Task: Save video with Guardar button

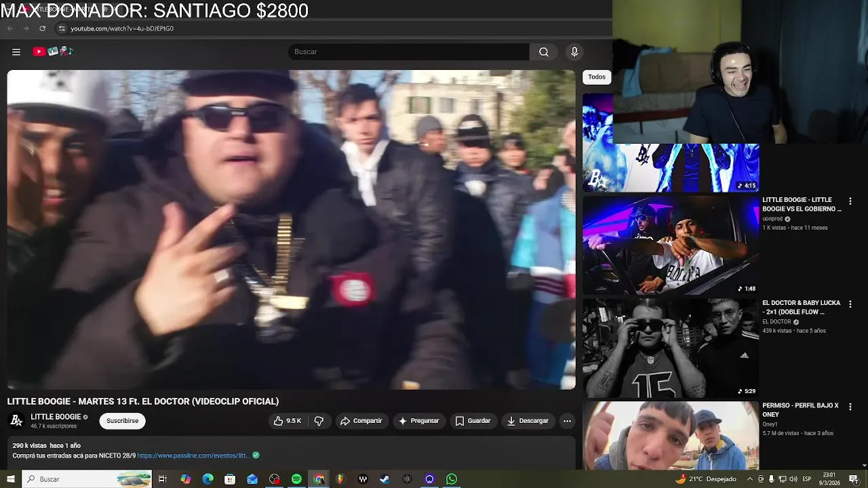Action: 473,421
